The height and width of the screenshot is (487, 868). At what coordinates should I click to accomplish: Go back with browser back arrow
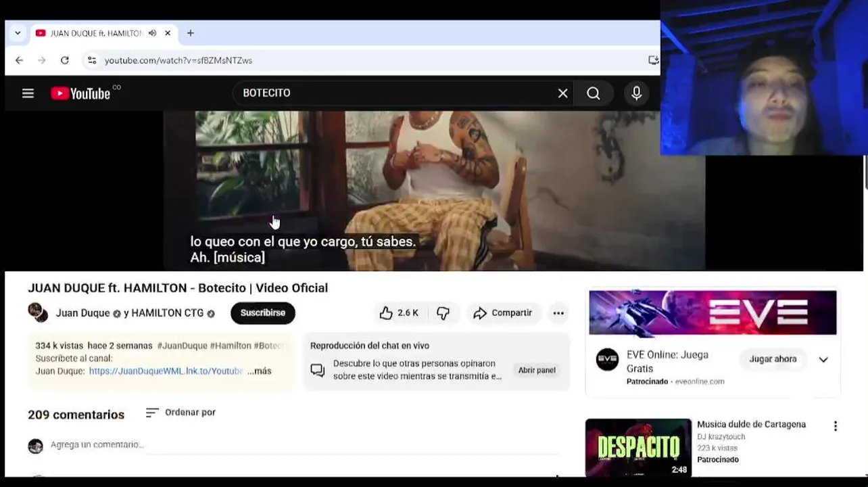(19, 60)
